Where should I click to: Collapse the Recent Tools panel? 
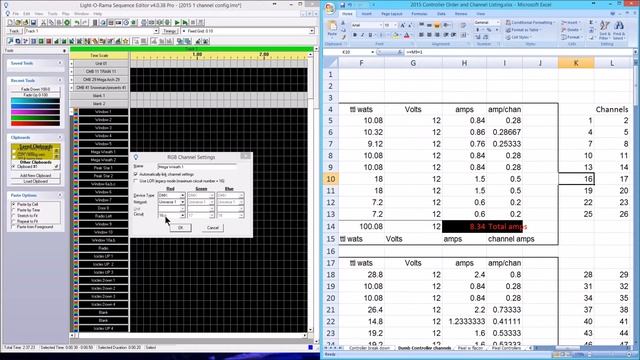(x=60, y=80)
